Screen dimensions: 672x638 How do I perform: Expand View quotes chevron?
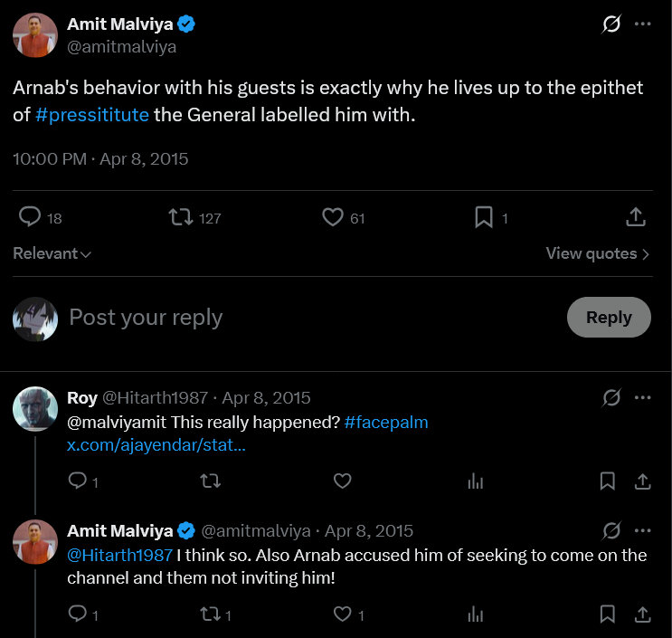646,254
